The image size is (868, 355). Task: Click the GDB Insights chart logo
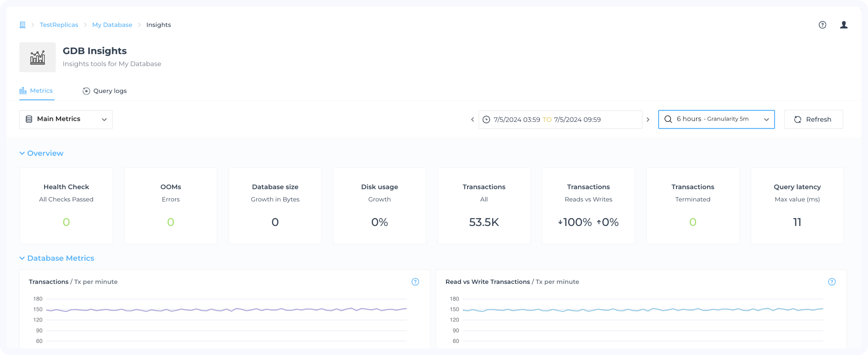[37, 57]
